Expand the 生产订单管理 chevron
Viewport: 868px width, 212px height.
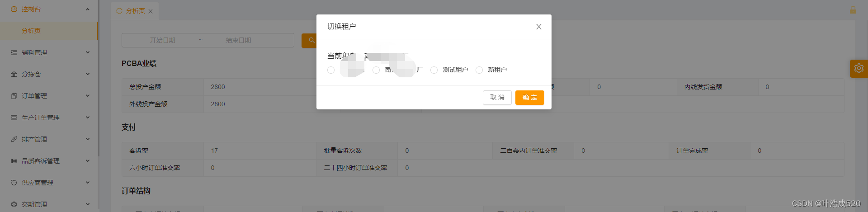coord(88,118)
